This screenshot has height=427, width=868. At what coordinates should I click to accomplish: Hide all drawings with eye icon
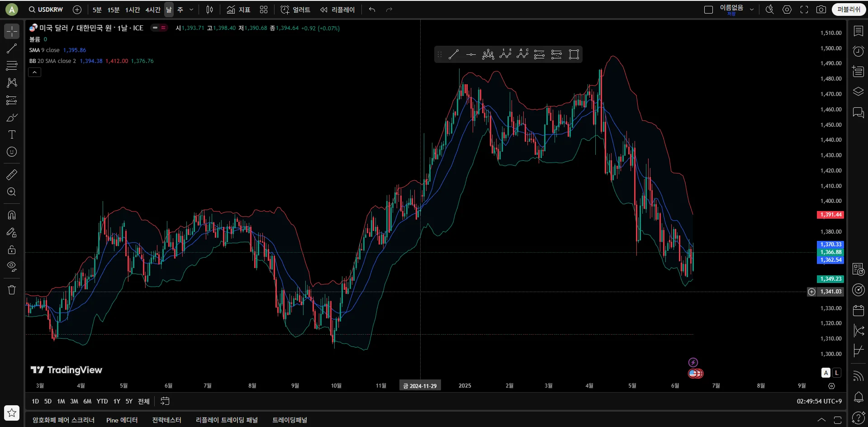12,266
